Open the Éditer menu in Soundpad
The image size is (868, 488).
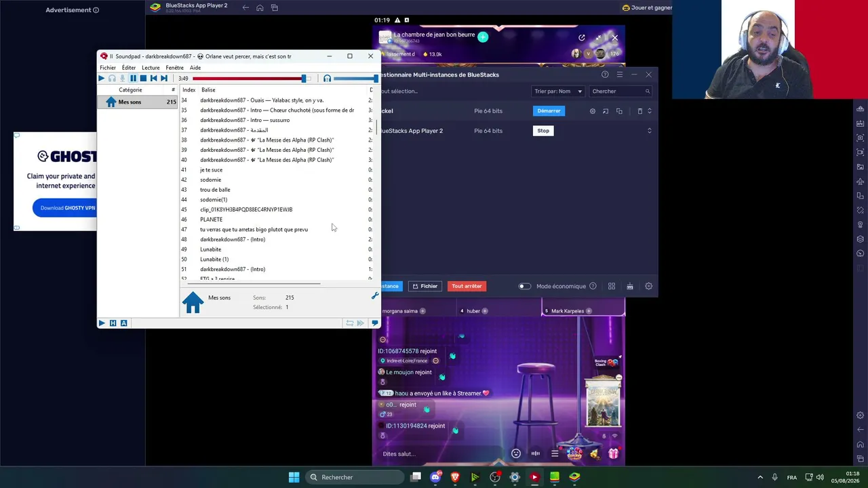[x=129, y=68]
